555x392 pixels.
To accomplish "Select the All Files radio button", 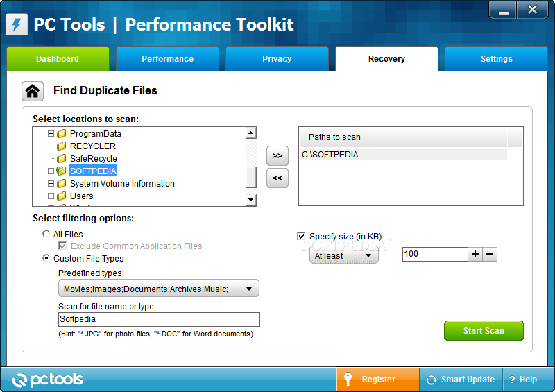I will [46, 234].
